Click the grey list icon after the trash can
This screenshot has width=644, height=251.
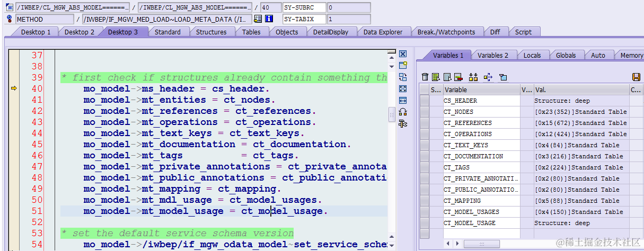pyautogui.click(x=447, y=77)
